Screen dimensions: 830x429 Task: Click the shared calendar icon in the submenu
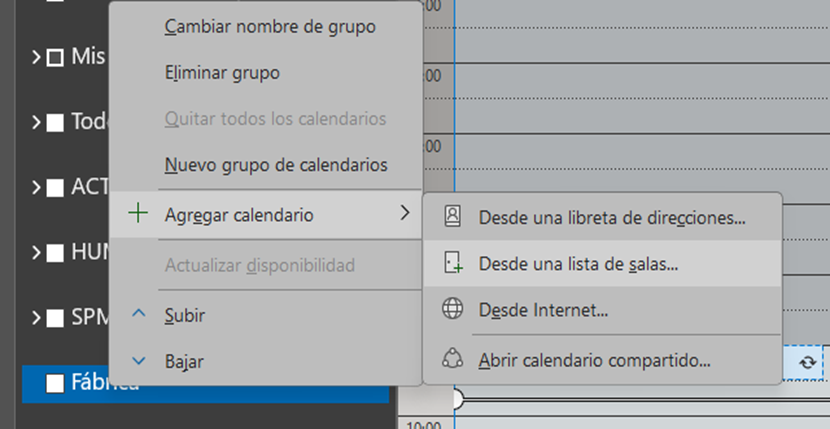click(x=453, y=359)
